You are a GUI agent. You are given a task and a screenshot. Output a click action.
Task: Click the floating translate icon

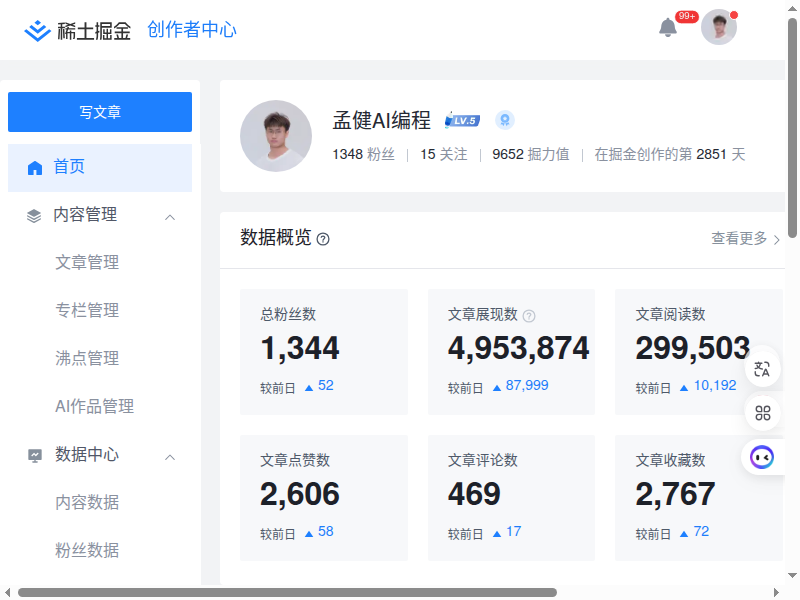click(763, 369)
